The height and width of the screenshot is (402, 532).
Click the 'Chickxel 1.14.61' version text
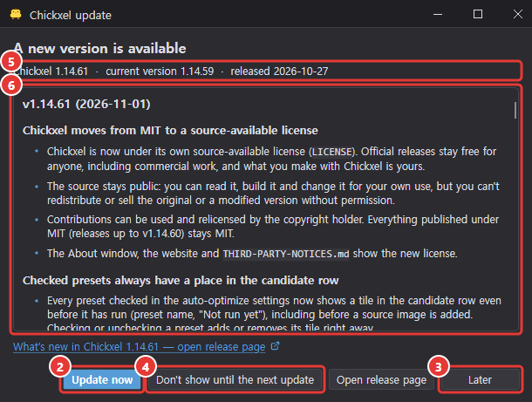pos(51,72)
